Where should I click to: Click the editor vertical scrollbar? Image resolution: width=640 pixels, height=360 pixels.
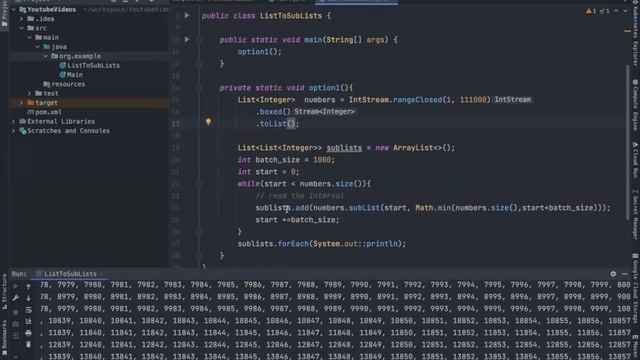[628, 143]
